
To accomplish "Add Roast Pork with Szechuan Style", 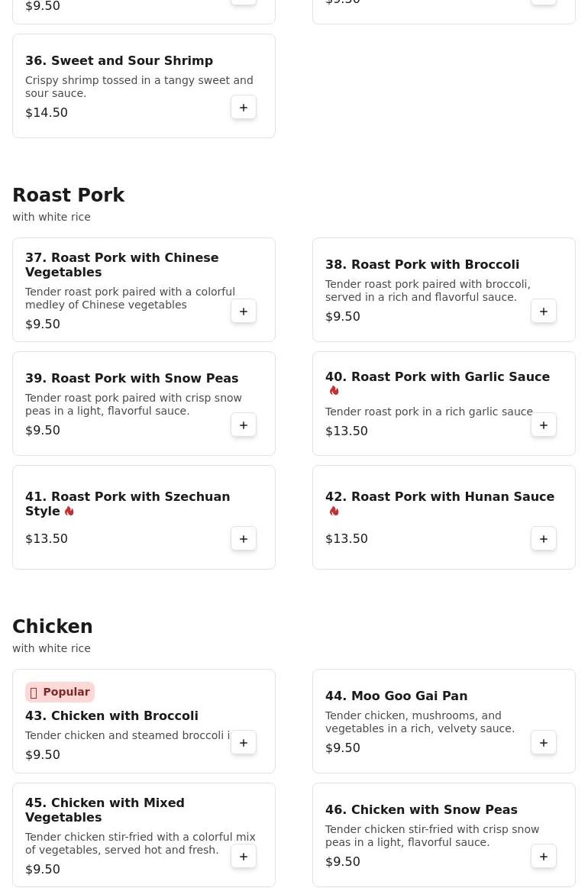I will 244,539.
